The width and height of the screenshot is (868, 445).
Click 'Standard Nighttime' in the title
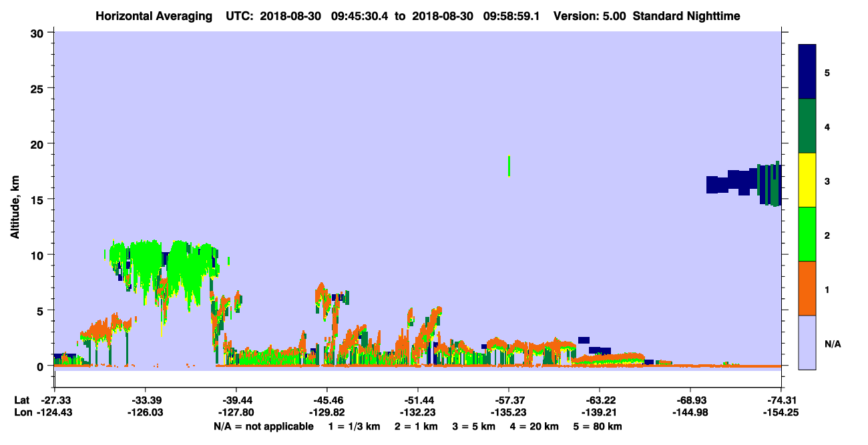pyautogui.click(x=686, y=16)
